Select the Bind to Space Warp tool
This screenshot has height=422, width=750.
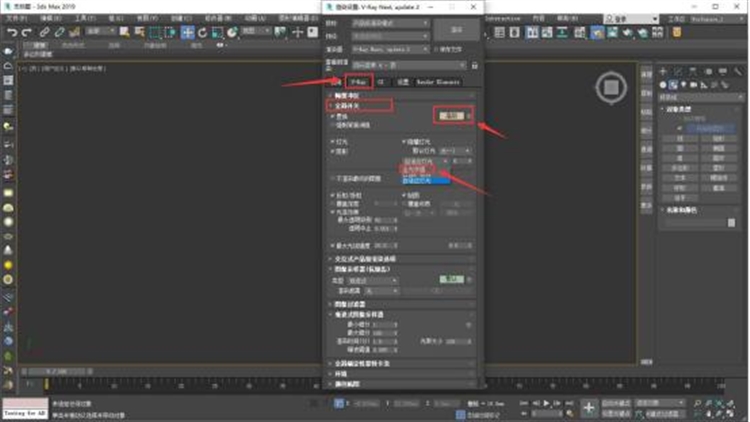click(x=75, y=33)
